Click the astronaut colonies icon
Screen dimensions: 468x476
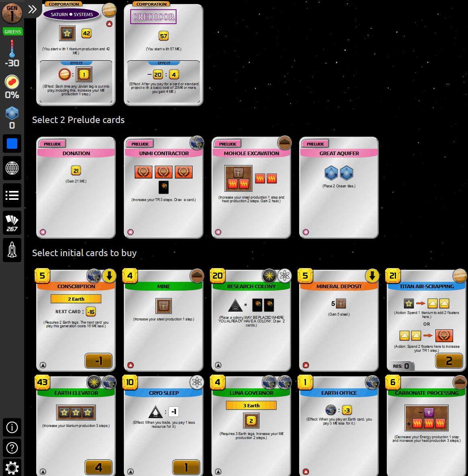point(12,250)
